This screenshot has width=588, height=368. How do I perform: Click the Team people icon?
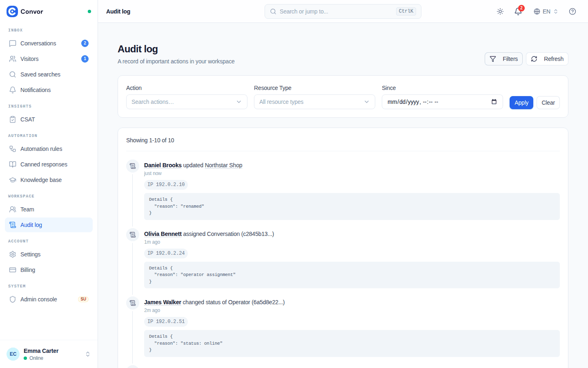(x=13, y=209)
